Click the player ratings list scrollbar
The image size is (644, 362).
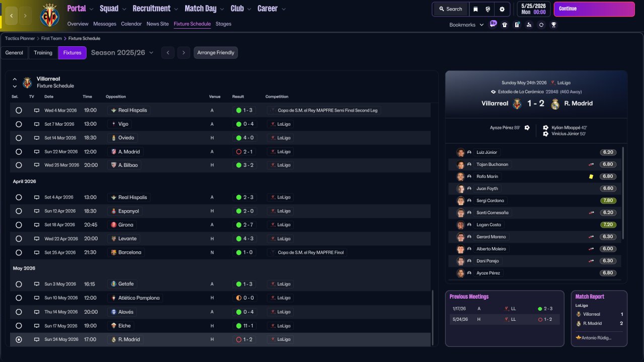[x=623, y=193]
